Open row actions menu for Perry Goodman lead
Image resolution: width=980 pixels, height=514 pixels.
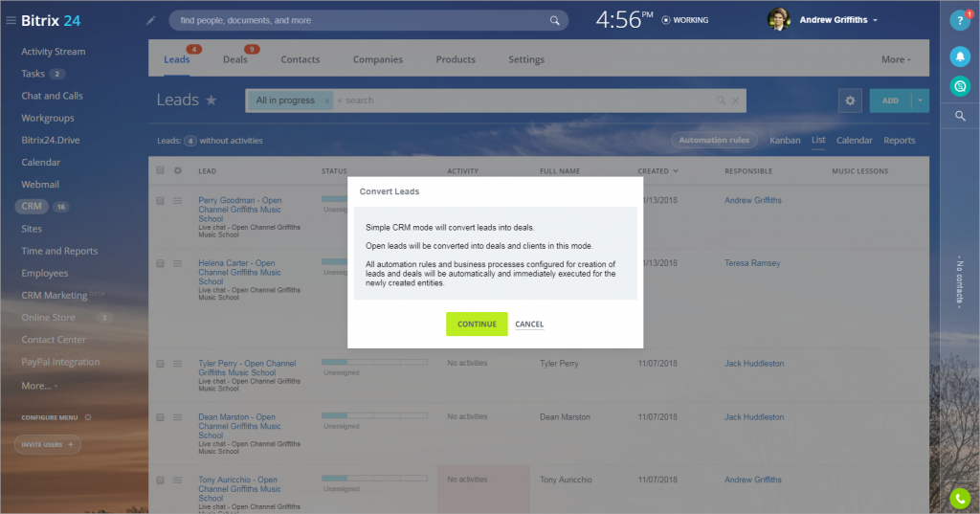coord(177,201)
